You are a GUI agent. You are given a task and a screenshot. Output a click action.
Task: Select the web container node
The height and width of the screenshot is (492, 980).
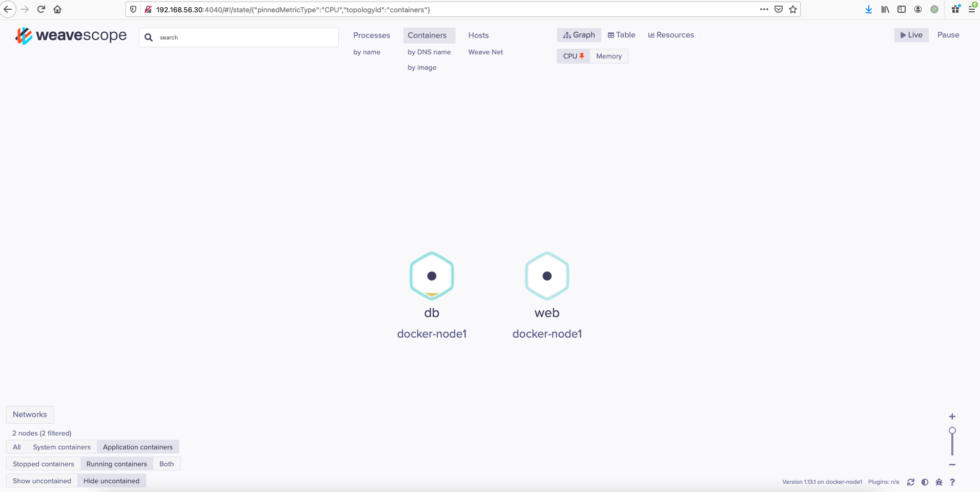547,276
